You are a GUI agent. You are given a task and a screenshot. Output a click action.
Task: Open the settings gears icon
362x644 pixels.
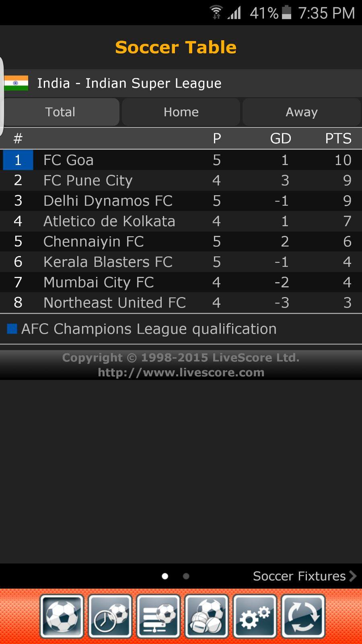coord(255,616)
